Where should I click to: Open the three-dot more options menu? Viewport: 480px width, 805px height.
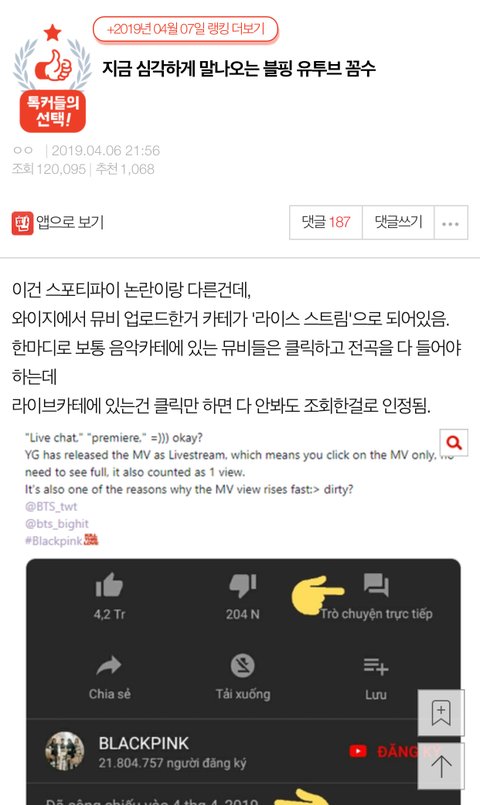point(451,223)
